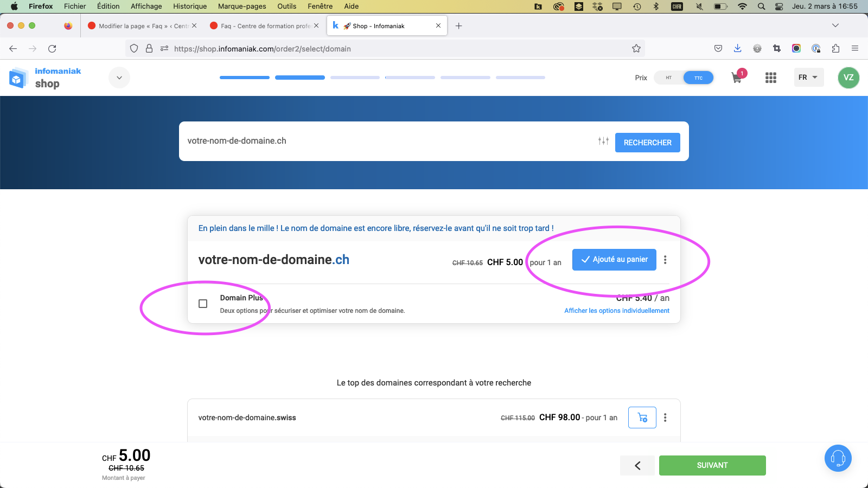Open the shopping cart icon
Screen dimensions: 868x488
(737, 78)
